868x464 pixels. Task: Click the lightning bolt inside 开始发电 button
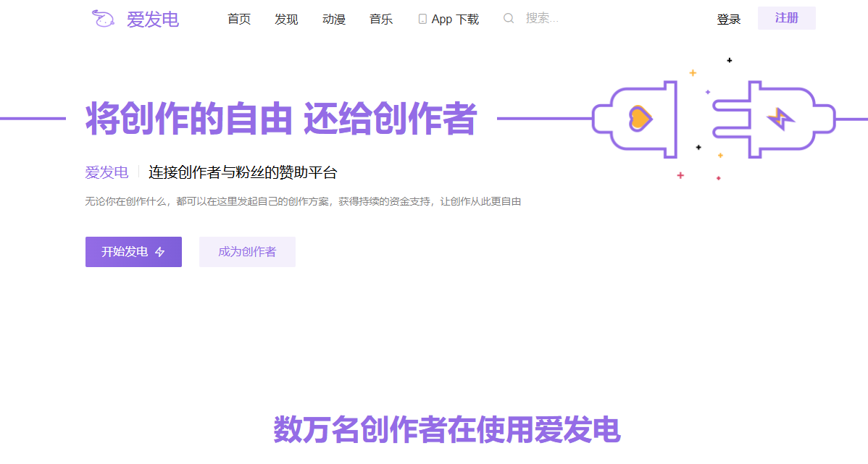(x=161, y=252)
